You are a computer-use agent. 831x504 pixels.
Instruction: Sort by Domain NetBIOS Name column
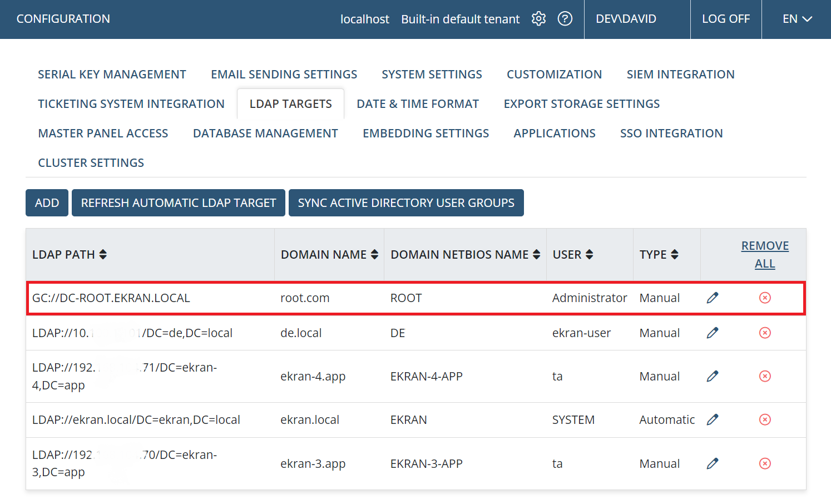pyautogui.click(x=466, y=255)
